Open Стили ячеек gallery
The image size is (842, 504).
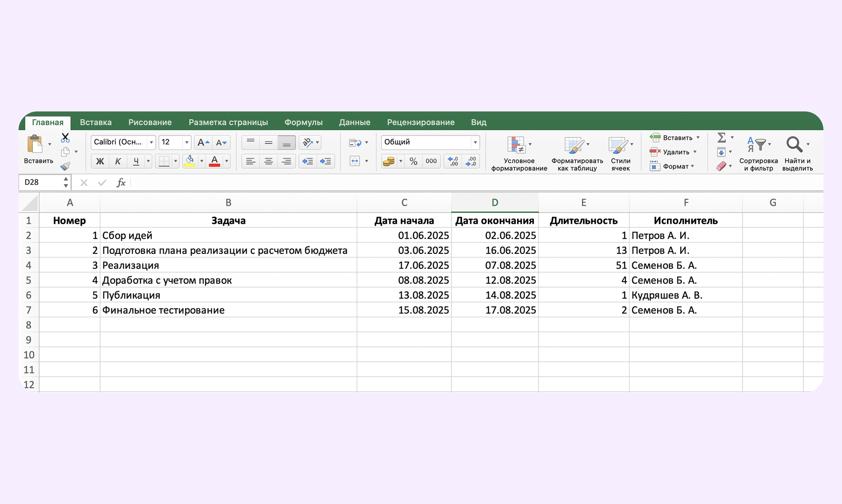coord(621,154)
